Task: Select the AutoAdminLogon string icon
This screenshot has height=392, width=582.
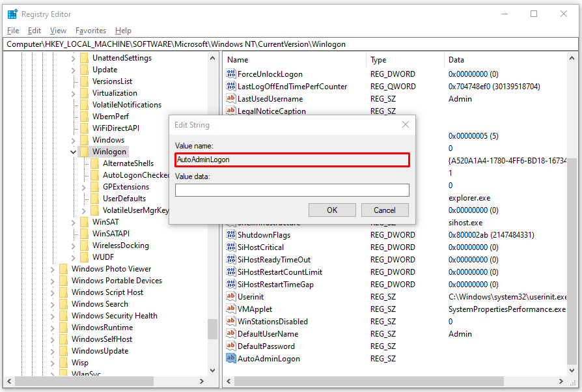Action: click(231, 359)
